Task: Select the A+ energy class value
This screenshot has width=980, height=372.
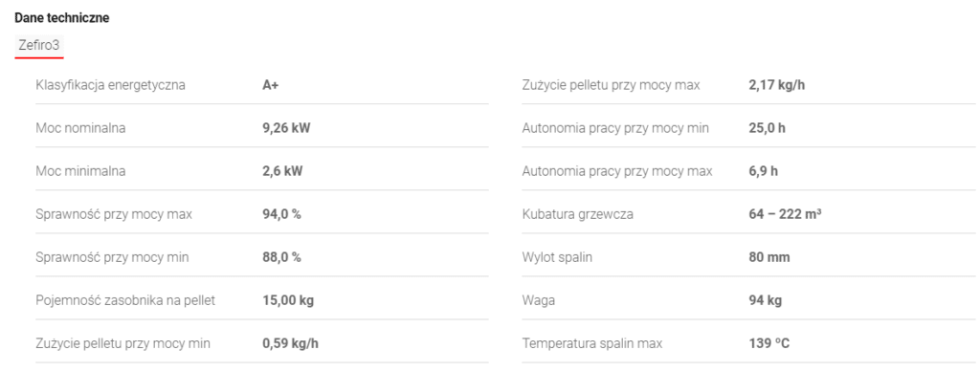Action: 270,85
